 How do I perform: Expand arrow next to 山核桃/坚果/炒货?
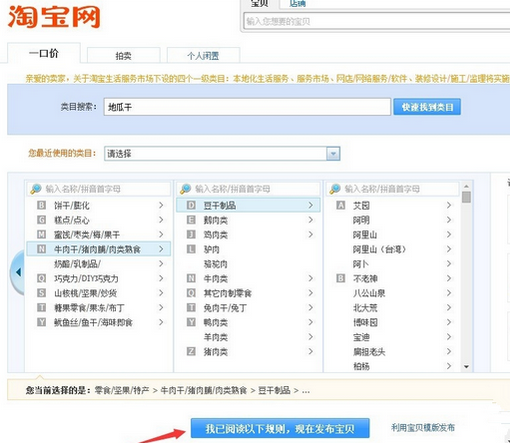tap(161, 293)
